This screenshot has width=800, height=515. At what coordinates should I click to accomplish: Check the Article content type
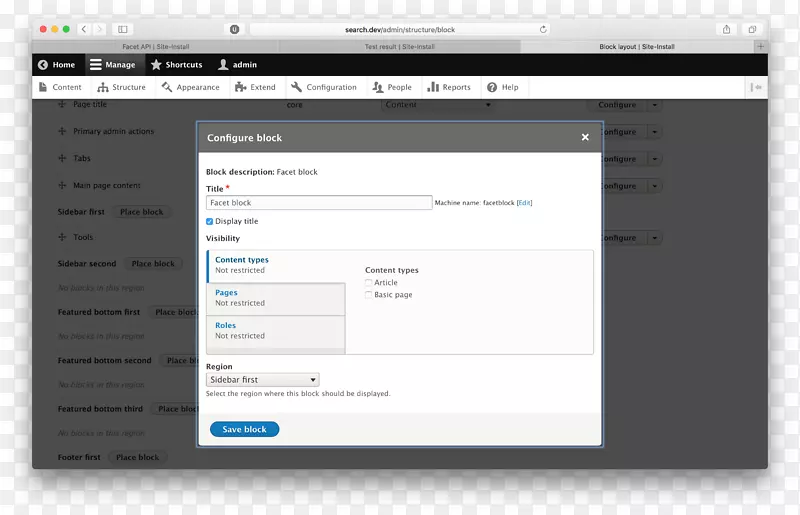tap(369, 283)
